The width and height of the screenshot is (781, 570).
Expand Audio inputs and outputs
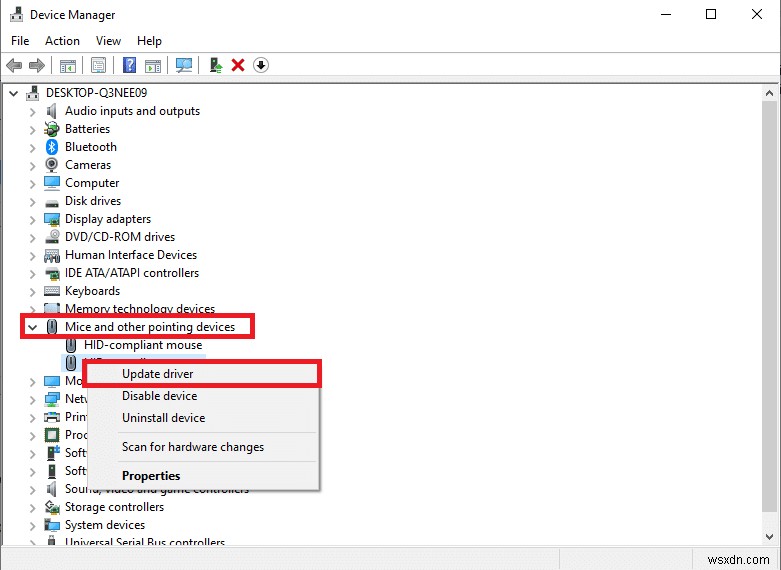tap(32, 112)
